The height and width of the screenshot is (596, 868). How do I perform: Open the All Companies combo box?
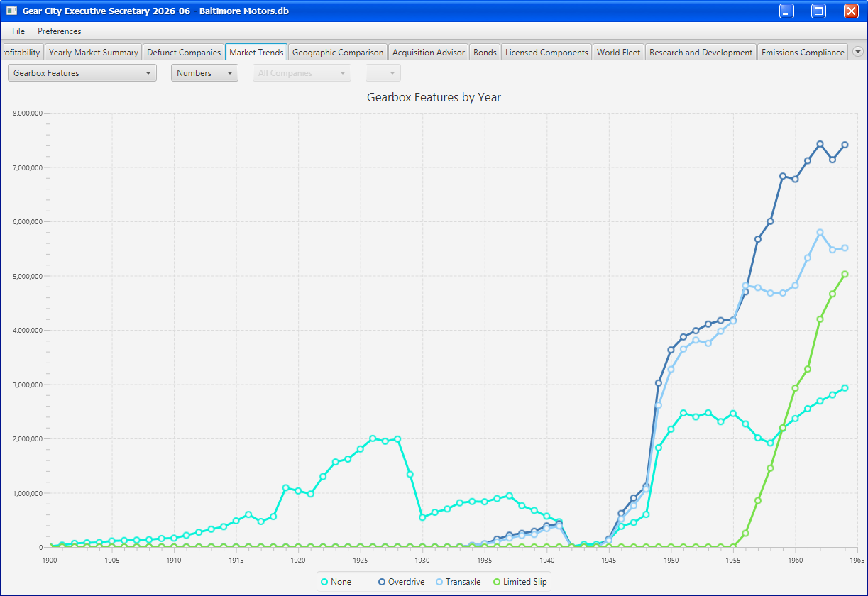302,73
